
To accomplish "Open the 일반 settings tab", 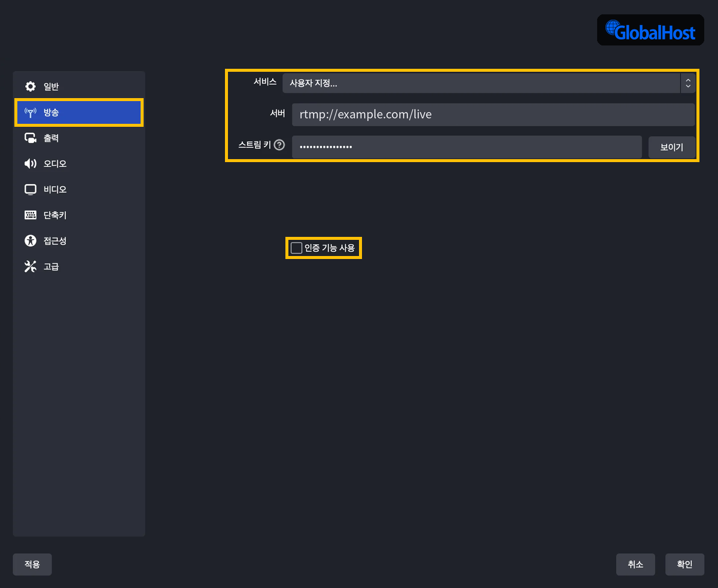I will pyautogui.click(x=79, y=87).
